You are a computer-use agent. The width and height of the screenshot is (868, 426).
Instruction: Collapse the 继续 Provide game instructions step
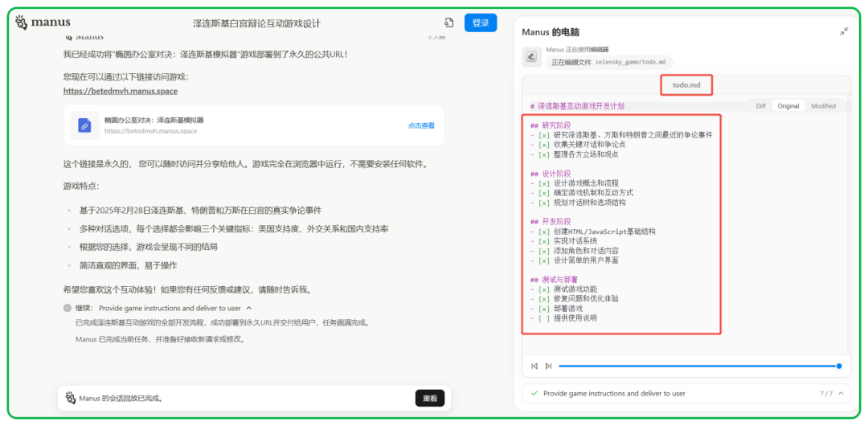[248, 308]
